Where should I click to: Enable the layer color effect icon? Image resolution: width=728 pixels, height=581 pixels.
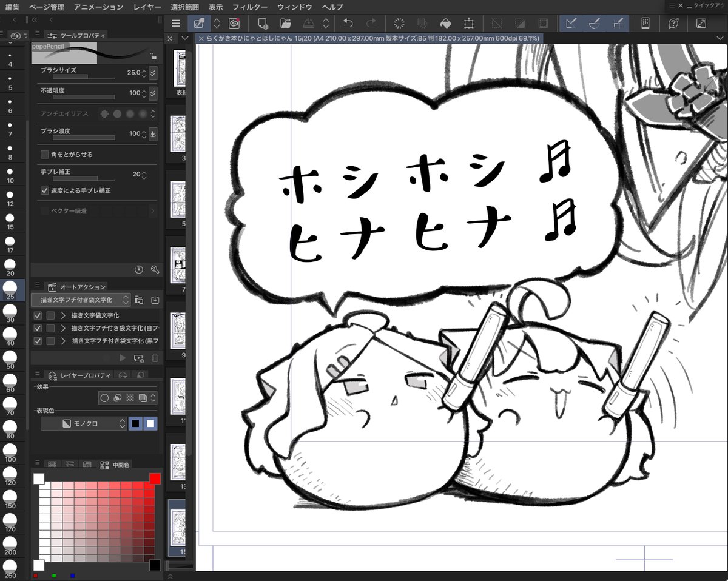click(143, 398)
